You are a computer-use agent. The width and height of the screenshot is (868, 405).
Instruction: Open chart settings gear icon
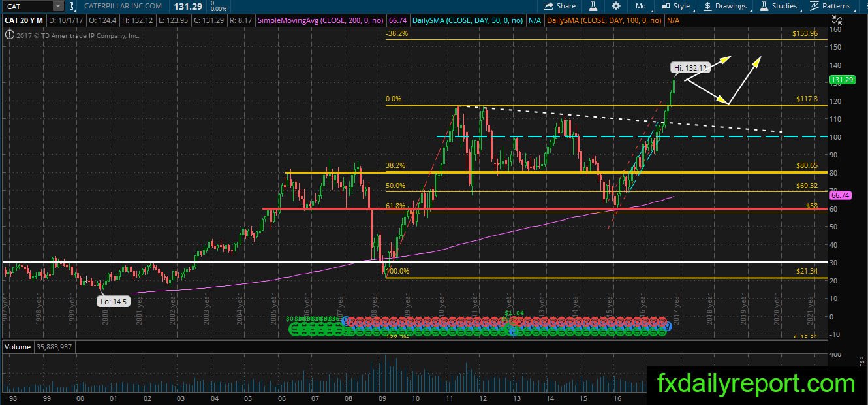point(615,6)
